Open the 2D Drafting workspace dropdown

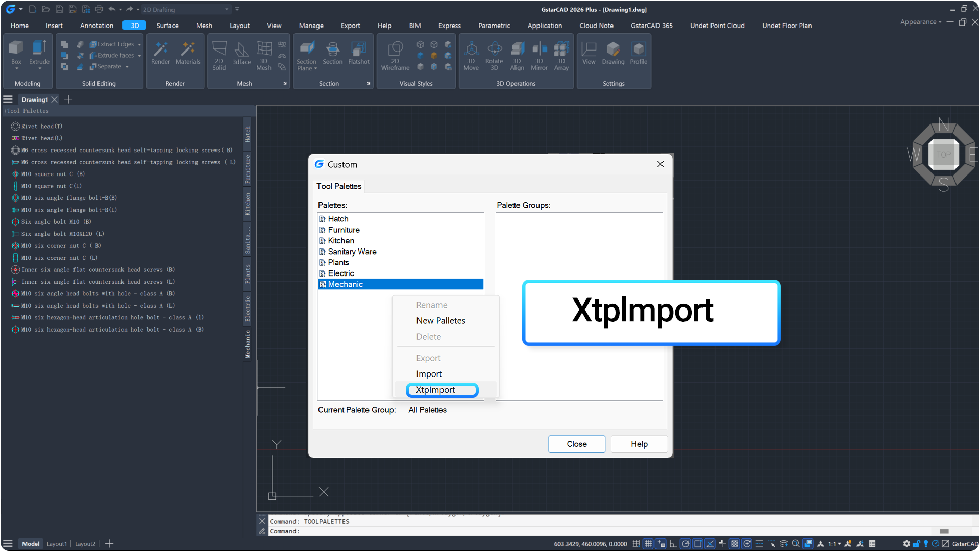(x=227, y=9)
